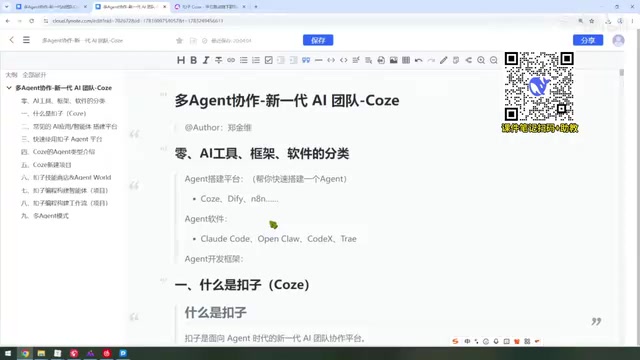Screen dimensions: 640x360
Task: Go back using the left chevron in the header
Action: tap(11, 40)
